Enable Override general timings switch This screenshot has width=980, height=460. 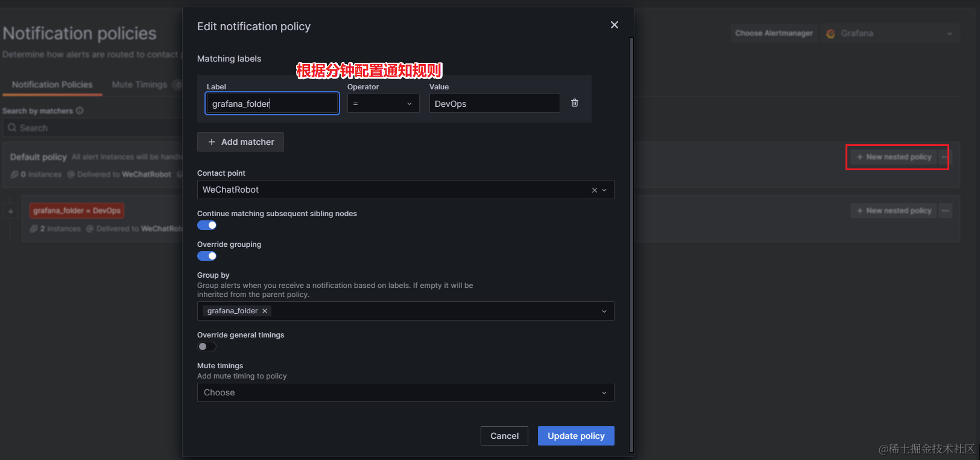pos(207,347)
